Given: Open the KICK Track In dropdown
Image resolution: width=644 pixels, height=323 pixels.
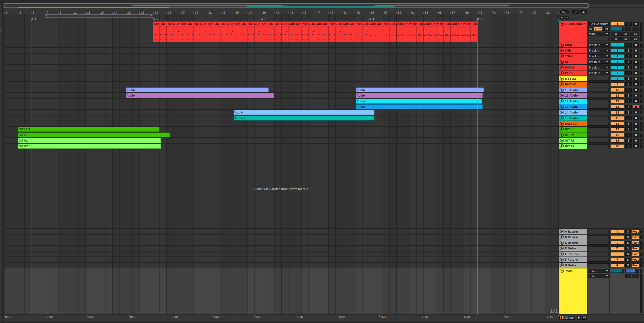Looking at the screenshot, I should 598,45.
